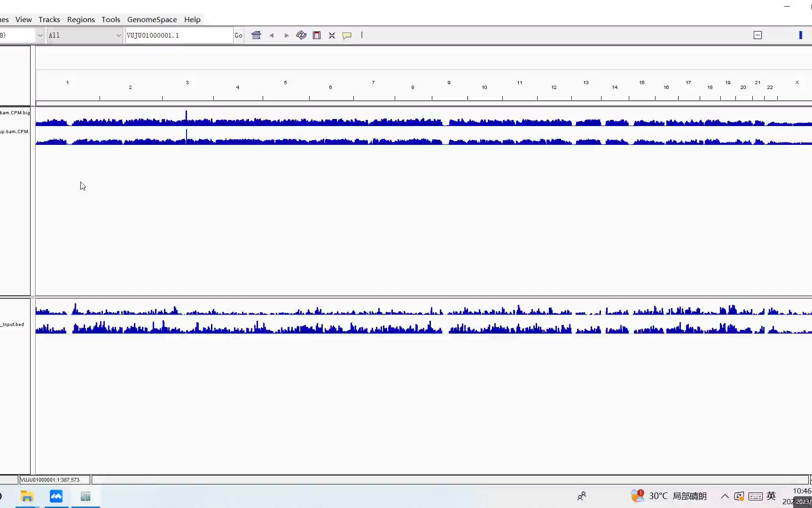Jump to chromosome 14 in the ruler
Viewport: 812px width, 508px height.
[x=615, y=87]
